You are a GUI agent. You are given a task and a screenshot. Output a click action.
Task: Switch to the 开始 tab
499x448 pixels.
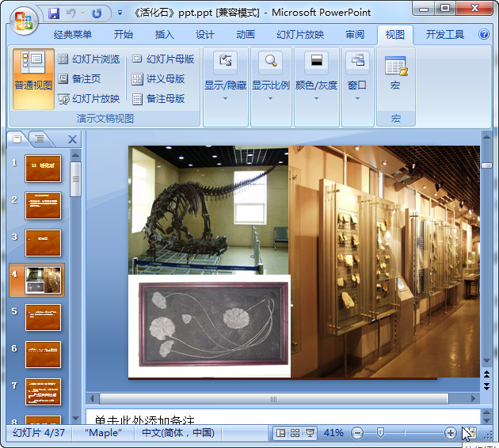coord(123,34)
